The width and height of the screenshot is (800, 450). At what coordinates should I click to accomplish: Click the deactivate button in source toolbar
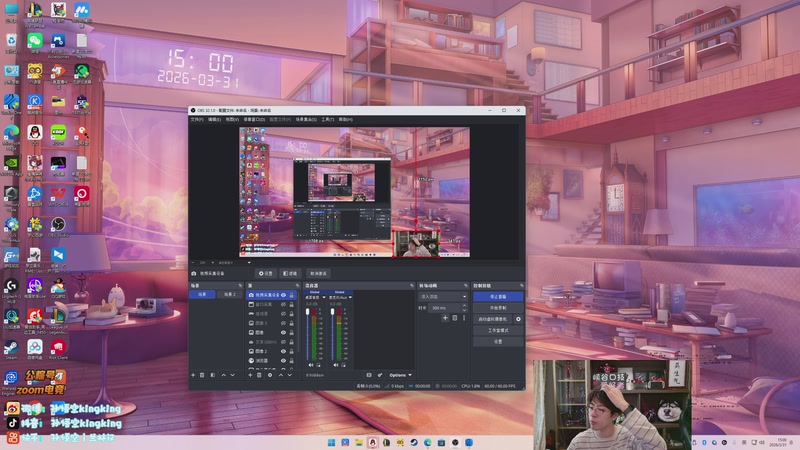pos(318,273)
